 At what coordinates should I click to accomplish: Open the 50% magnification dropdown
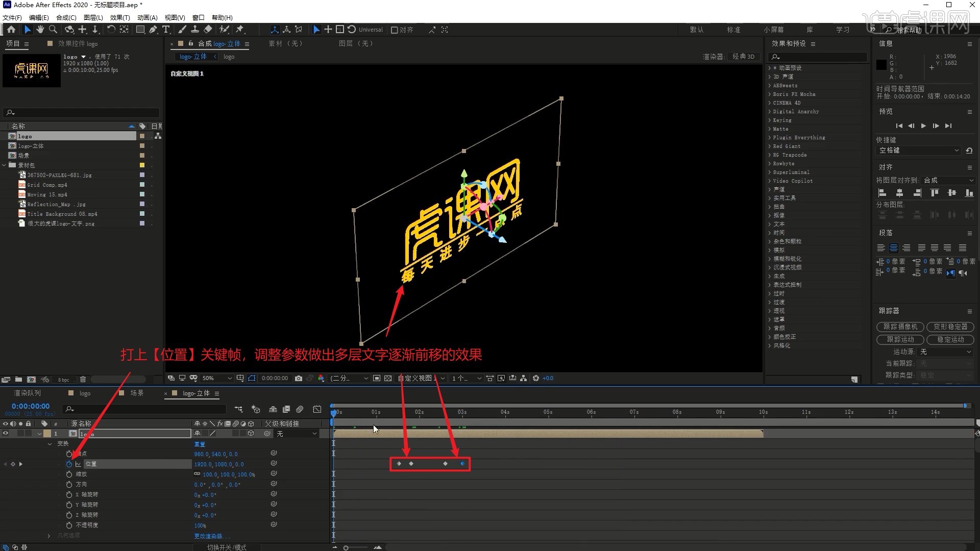click(x=216, y=379)
